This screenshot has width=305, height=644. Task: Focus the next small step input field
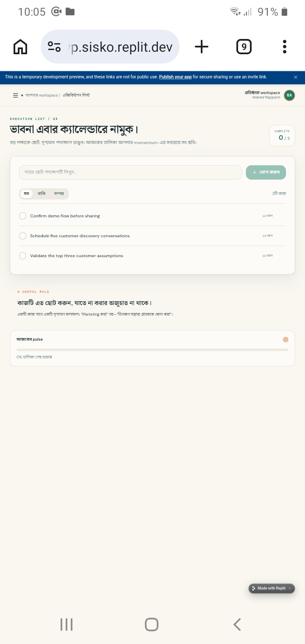tap(130, 172)
